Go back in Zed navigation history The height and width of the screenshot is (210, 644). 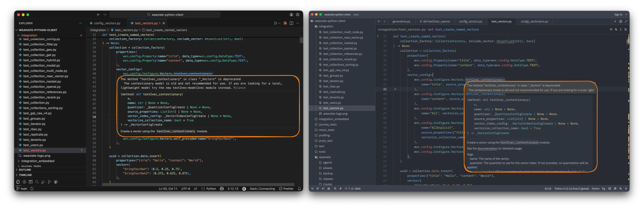coord(379,22)
